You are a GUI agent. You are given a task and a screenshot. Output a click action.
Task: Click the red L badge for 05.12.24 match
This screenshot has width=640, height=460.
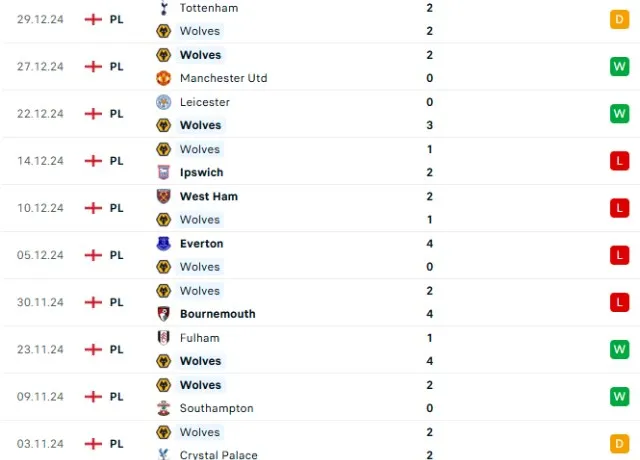coord(619,255)
